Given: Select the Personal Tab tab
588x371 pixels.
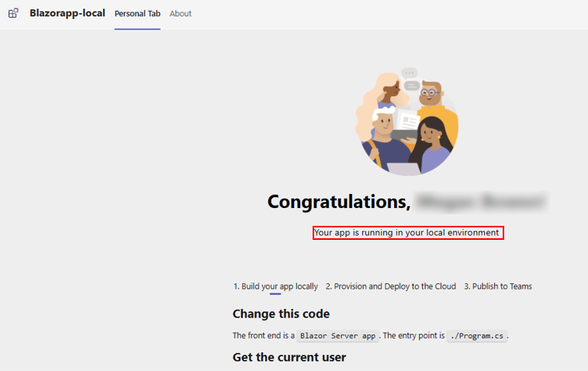Looking at the screenshot, I should pyautogui.click(x=137, y=13).
